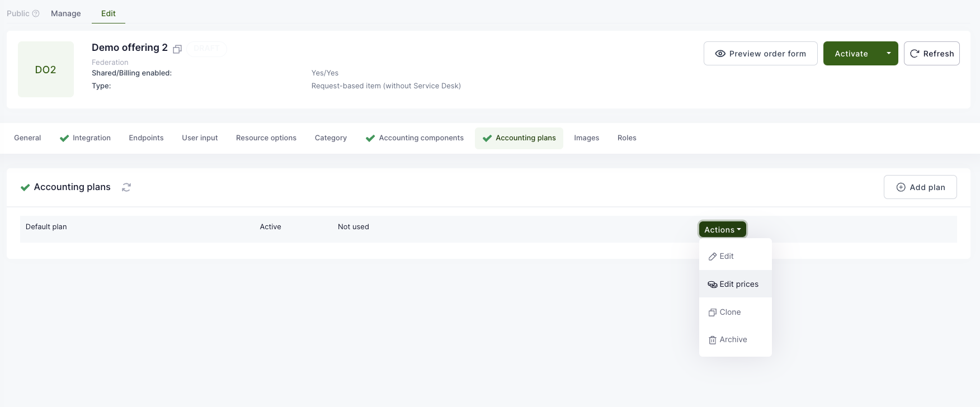Click the copy icon beside Demo offering 2
Viewport: 980px width, 407px height.
tap(177, 49)
